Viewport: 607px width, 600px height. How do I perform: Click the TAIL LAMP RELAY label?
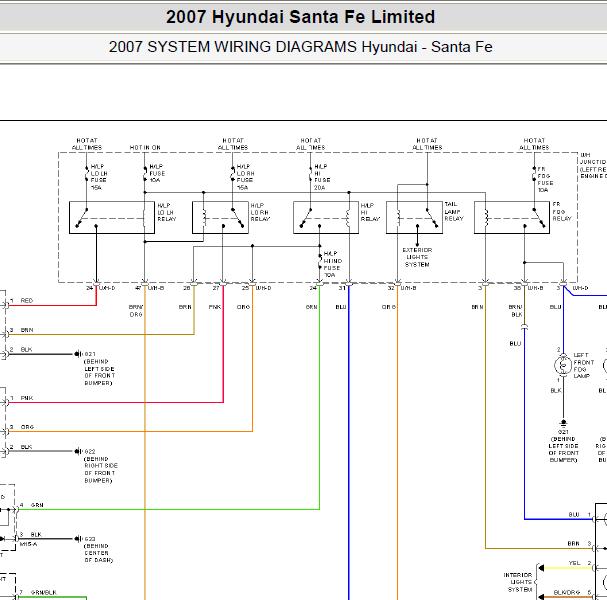click(454, 211)
